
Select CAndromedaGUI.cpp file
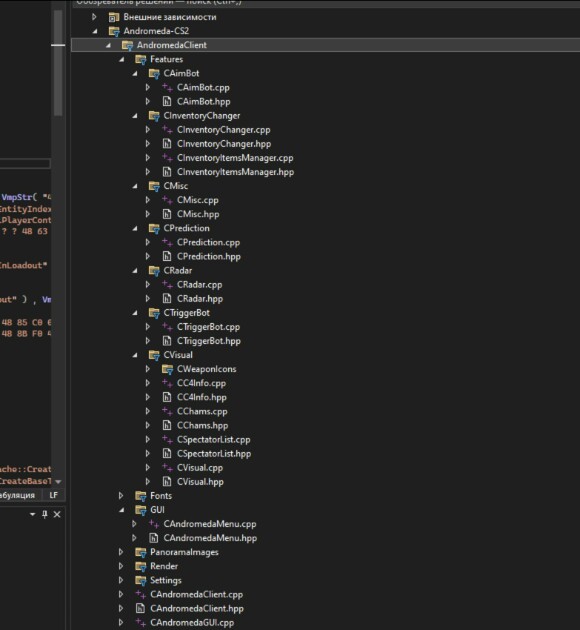click(192, 622)
